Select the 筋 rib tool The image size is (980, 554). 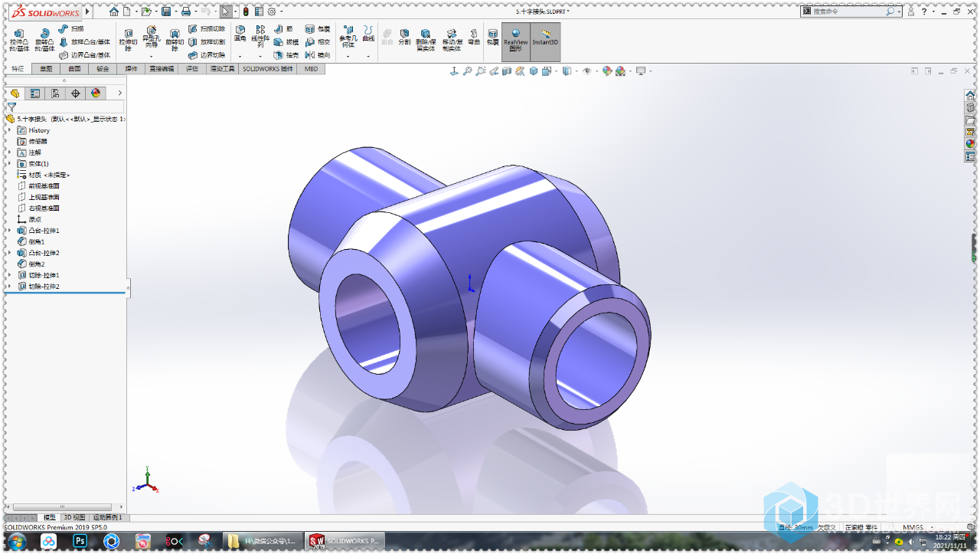point(283,29)
